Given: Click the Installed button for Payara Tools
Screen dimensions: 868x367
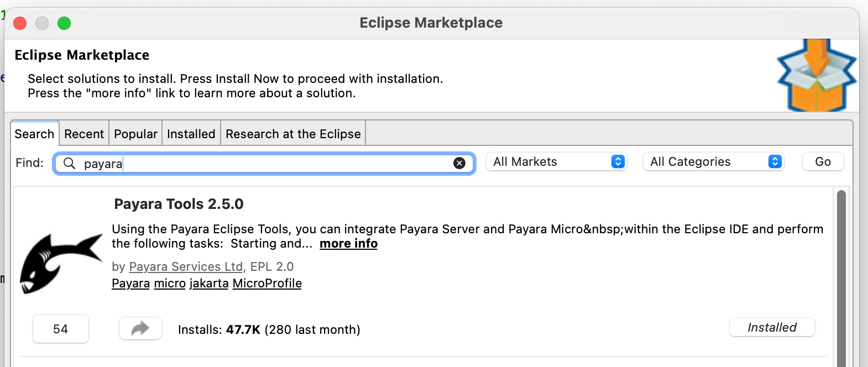Looking at the screenshot, I should point(772,327).
